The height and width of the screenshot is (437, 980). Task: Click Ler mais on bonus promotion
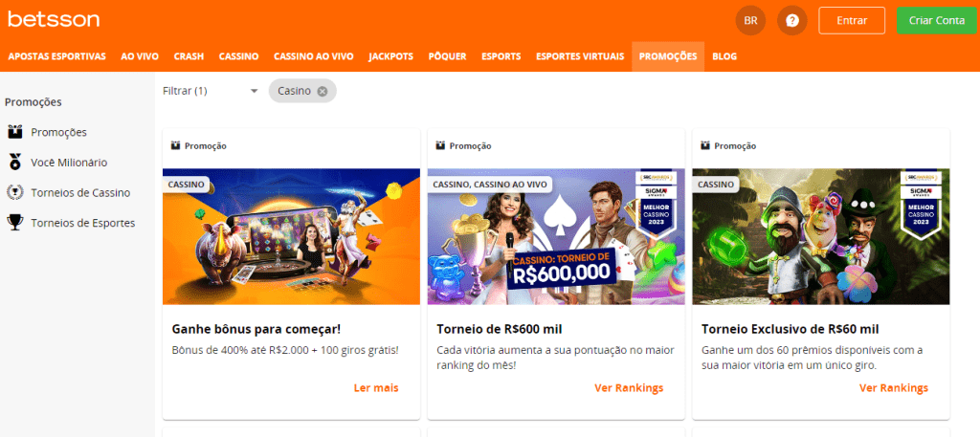click(376, 387)
